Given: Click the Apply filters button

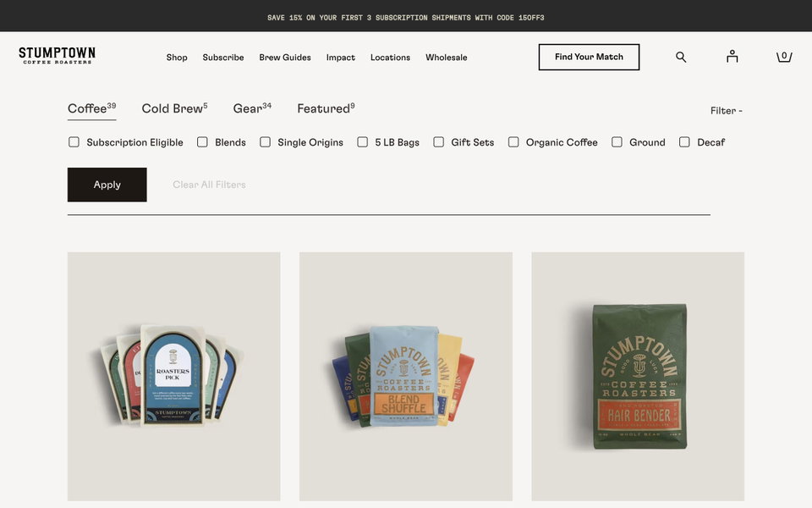Looking at the screenshot, I should (107, 185).
